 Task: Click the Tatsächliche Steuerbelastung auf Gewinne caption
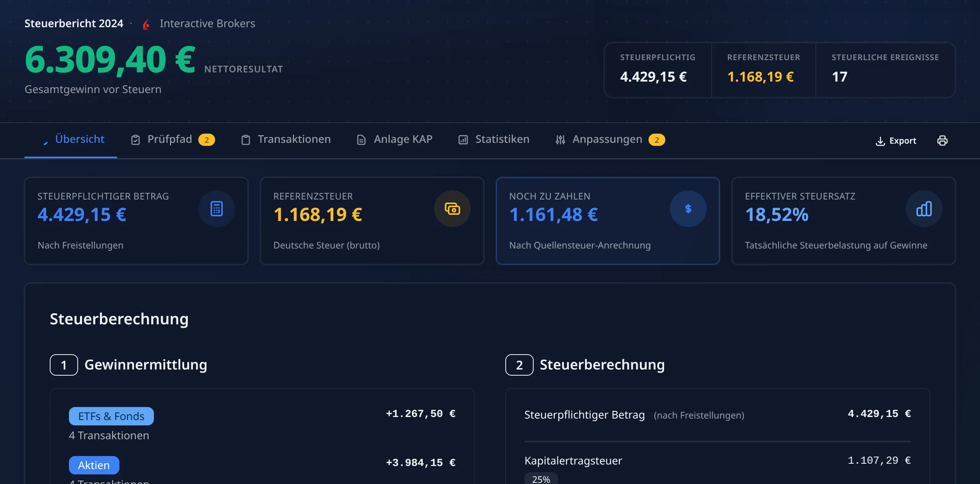click(836, 245)
